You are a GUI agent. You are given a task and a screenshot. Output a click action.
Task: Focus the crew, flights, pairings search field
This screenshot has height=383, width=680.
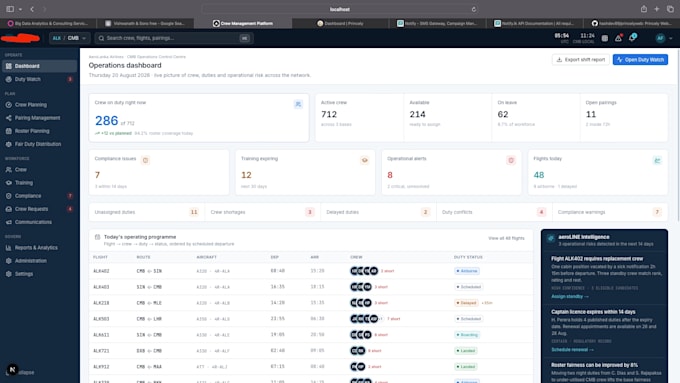173,38
